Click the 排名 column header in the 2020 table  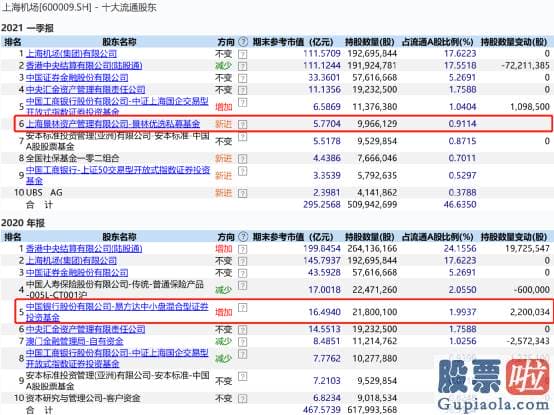[13, 237]
